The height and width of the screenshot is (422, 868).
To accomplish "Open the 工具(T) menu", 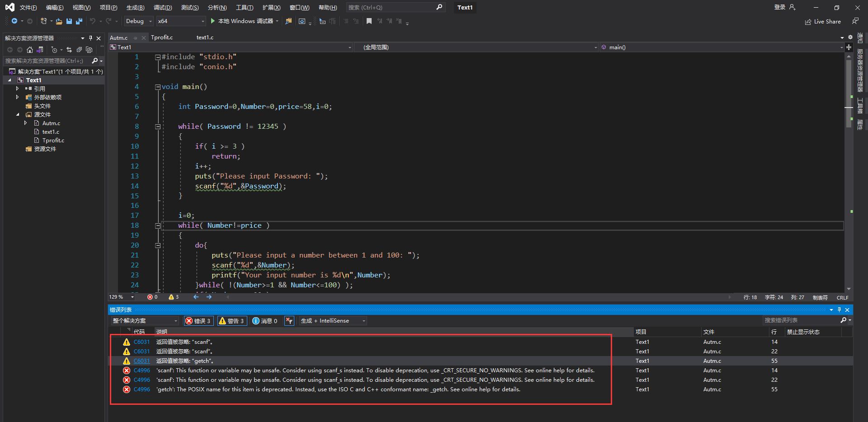I will (245, 7).
